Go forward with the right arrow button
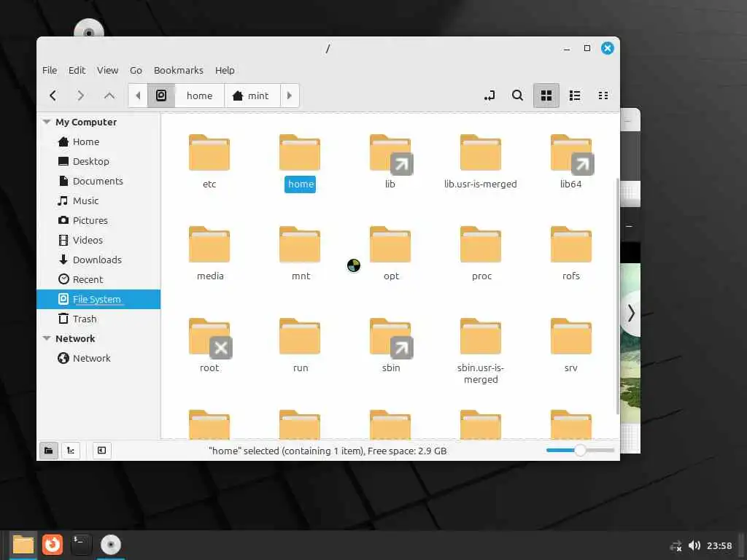 (80, 96)
